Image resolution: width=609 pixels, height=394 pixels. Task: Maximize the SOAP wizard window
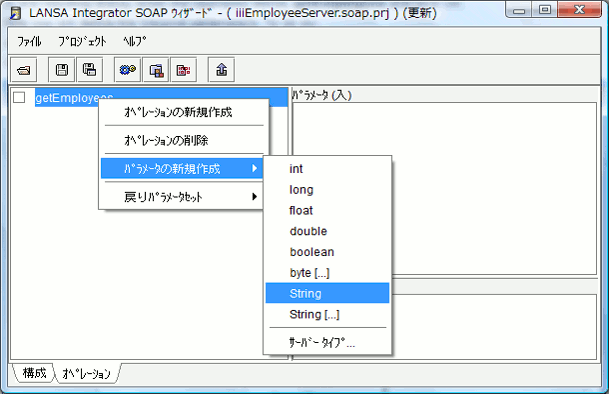point(545,10)
